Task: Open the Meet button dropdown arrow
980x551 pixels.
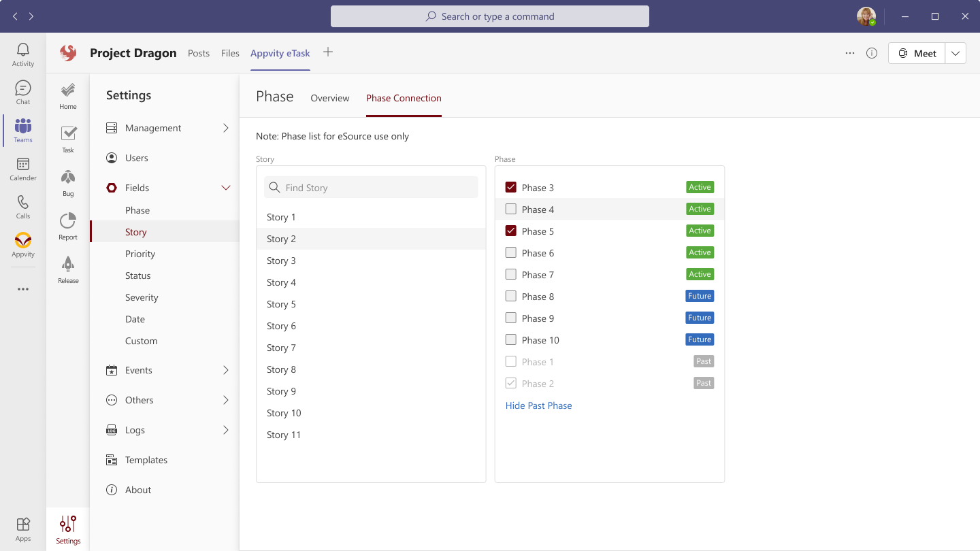Action: pos(955,53)
